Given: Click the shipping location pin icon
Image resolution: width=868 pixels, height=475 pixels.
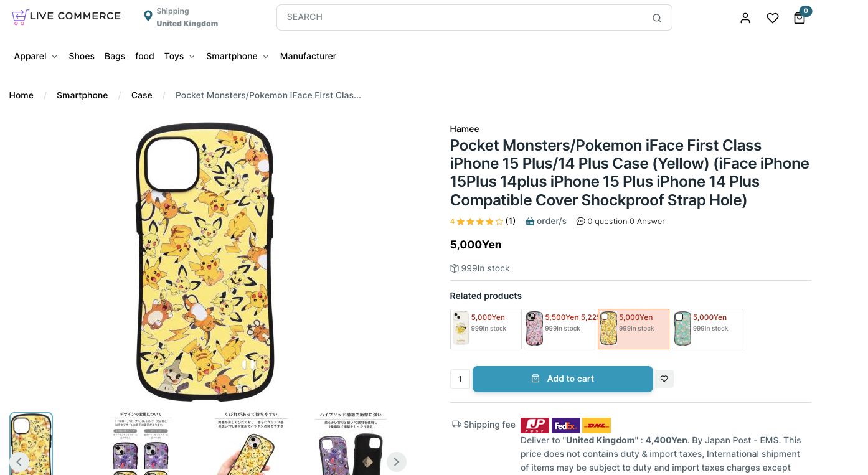Looking at the screenshot, I should coord(148,16).
